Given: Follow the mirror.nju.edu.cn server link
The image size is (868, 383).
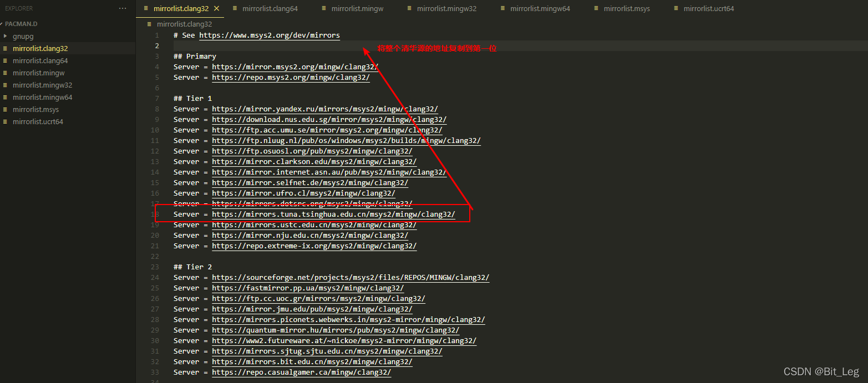Looking at the screenshot, I should click(x=310, y=235).
